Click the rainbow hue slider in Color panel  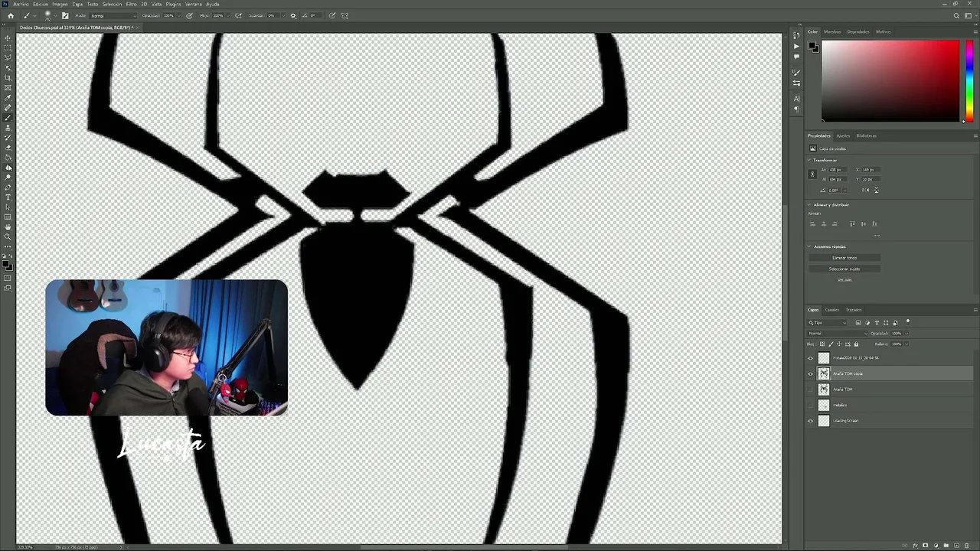(969, 81)
